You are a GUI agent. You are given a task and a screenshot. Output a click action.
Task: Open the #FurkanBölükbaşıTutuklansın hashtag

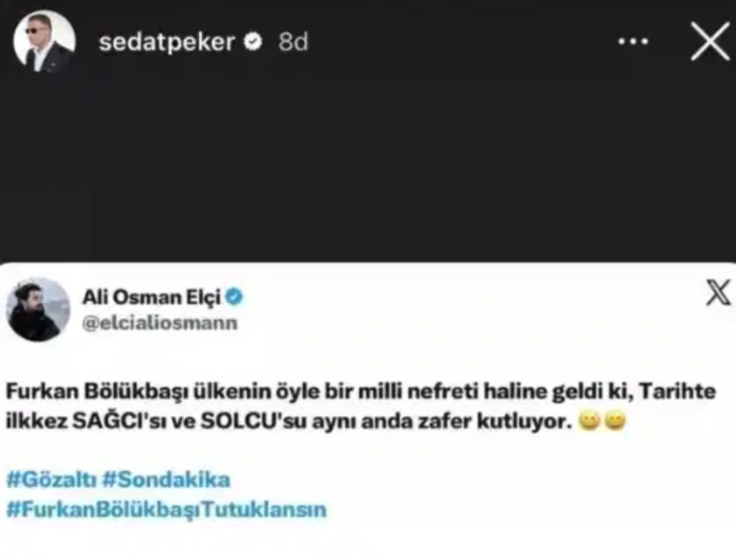click(x=166, y=510)
